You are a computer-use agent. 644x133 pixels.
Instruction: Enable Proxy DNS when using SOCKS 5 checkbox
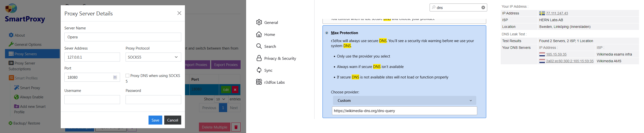tap(127, 76)
